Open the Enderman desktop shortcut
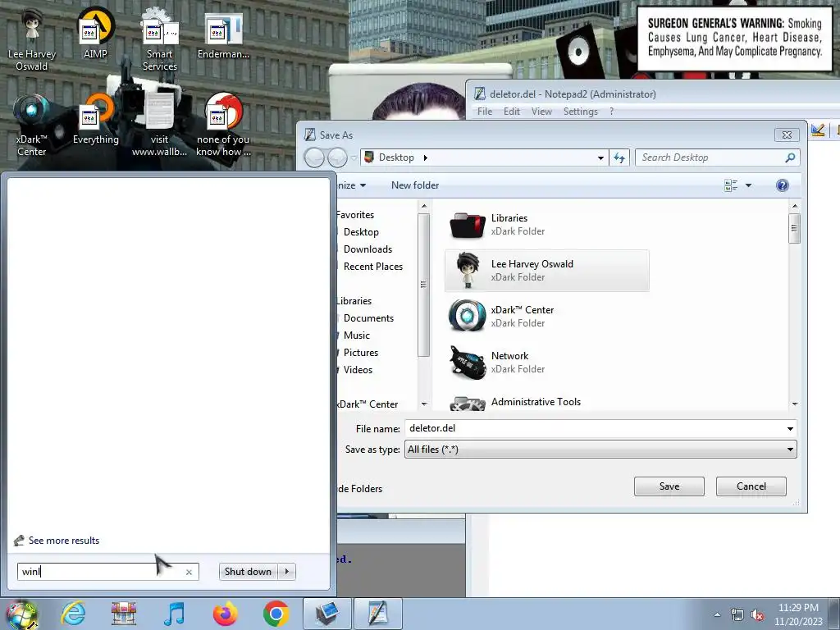This screenshot has width=840, height=630. 223,35
